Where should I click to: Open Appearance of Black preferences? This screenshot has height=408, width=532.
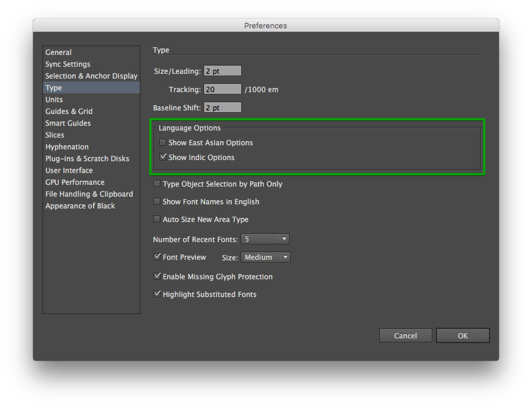(x=91, y=206)
